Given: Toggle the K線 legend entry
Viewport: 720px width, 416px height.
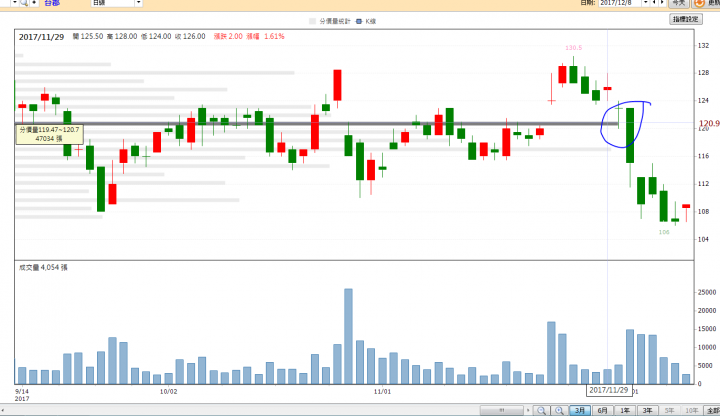Looking at the screenshot, I should 366,21.
